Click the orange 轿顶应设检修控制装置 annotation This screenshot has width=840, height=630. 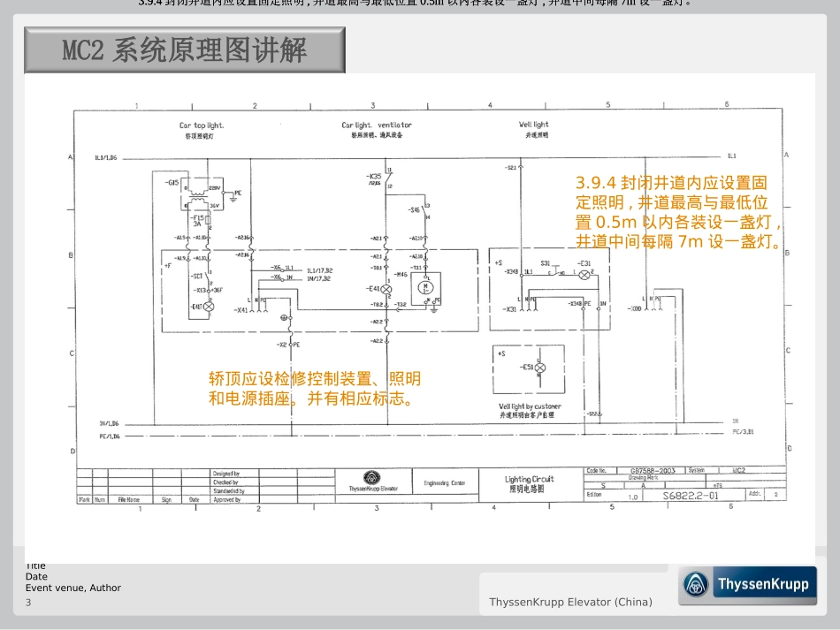pos(315,389)
